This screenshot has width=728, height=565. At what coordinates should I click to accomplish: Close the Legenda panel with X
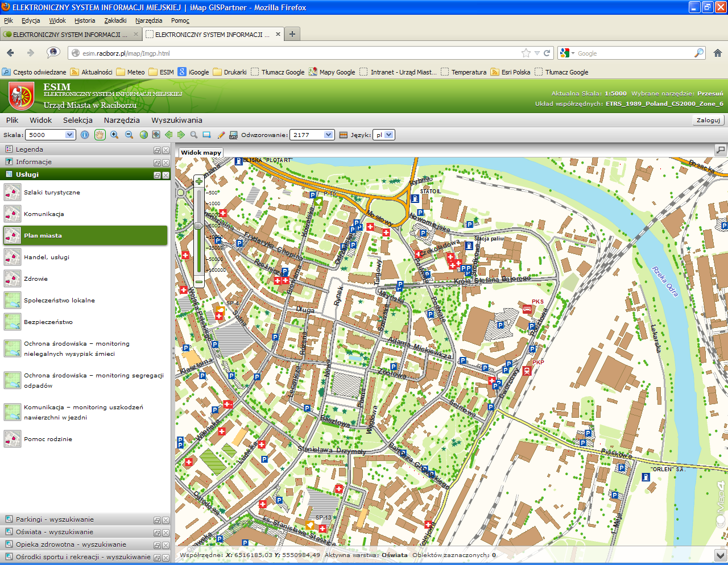click(x=166, y=150)
